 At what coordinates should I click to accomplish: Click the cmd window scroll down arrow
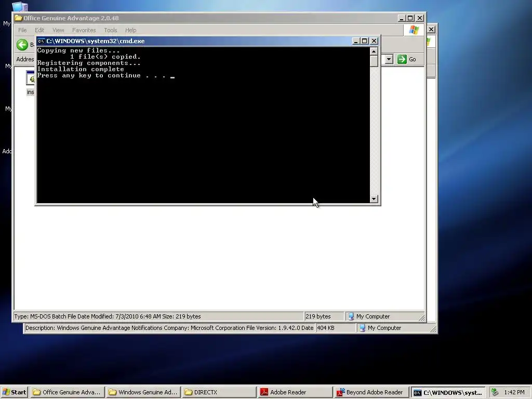[x=374, y=199]
